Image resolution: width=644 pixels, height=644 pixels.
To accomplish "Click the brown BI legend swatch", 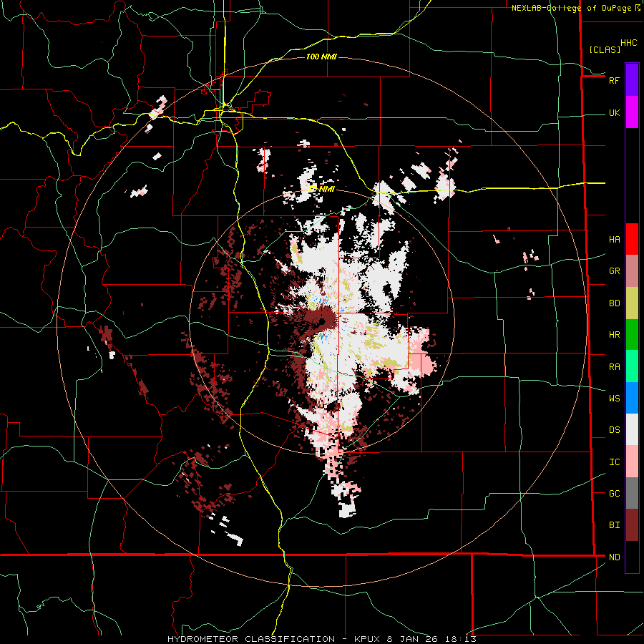I will coord(632,525).
